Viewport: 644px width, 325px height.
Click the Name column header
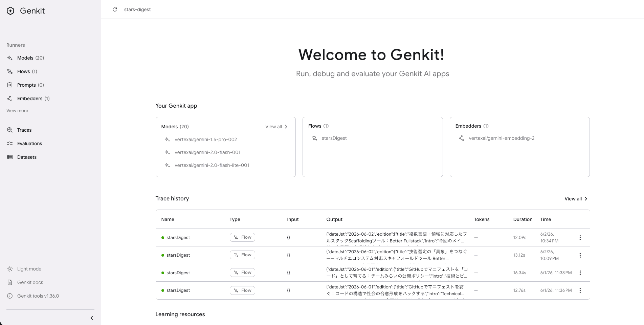pyautogui.click(x=168, y=219)
